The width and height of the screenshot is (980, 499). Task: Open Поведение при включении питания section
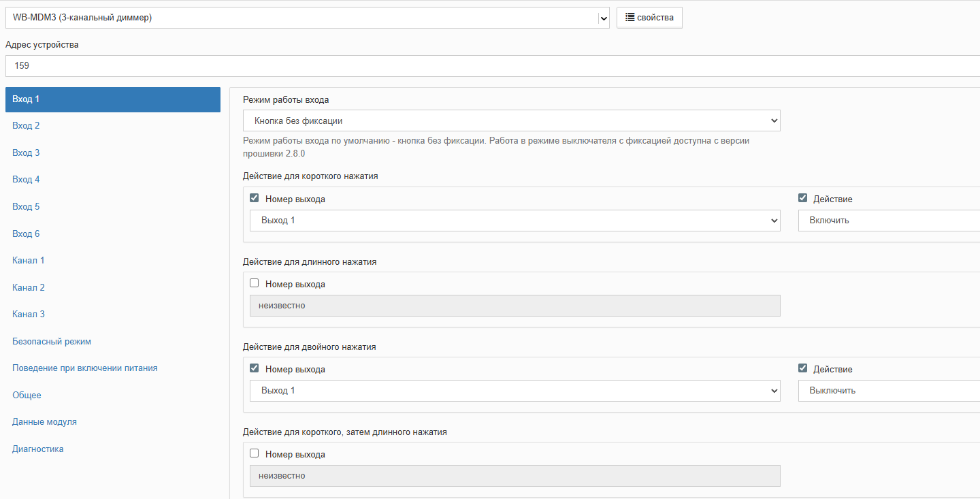(85, 368)
